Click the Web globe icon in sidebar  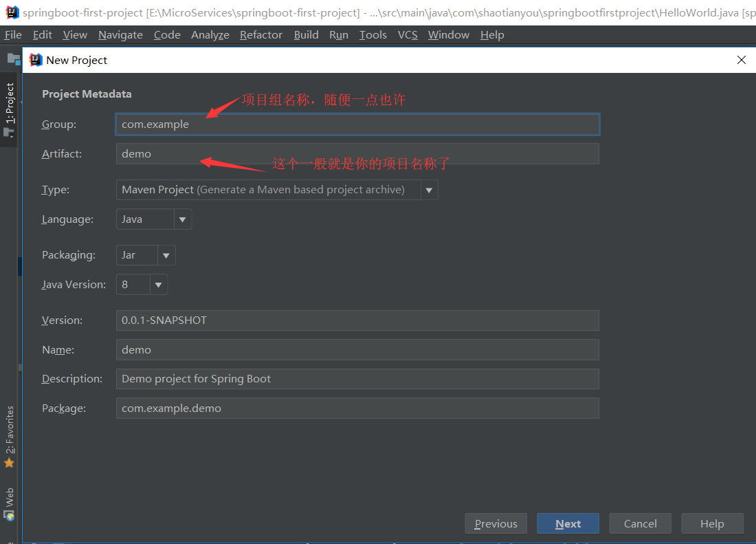(x=9, y=516)
